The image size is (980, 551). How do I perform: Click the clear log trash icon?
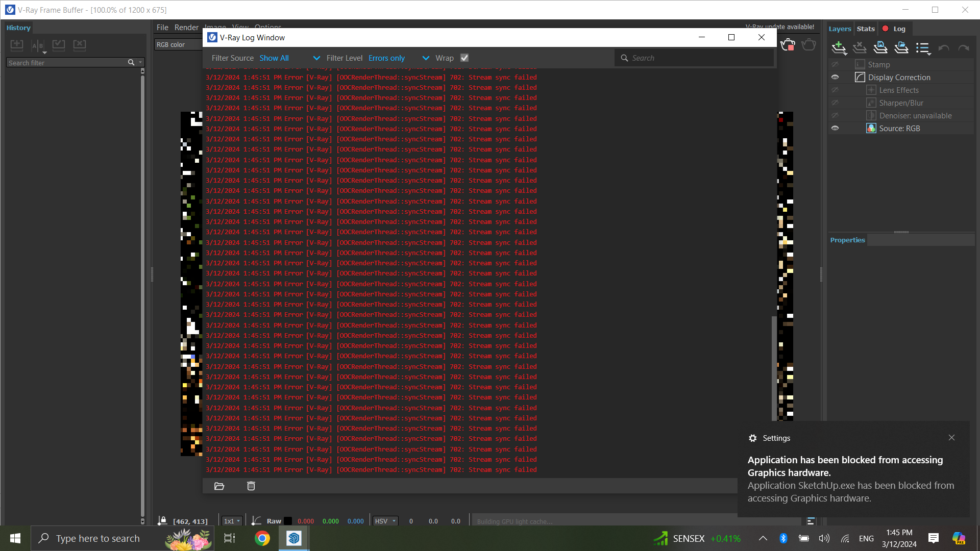(251, 486)
